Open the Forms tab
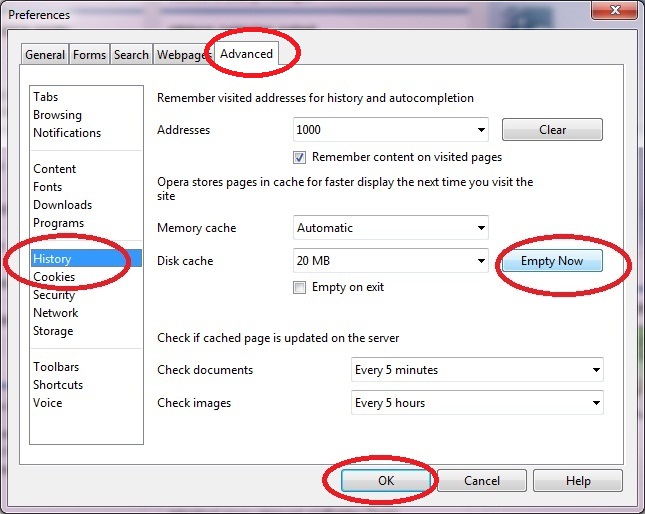The height and width of the screenshot is (514, 645). 89,54
